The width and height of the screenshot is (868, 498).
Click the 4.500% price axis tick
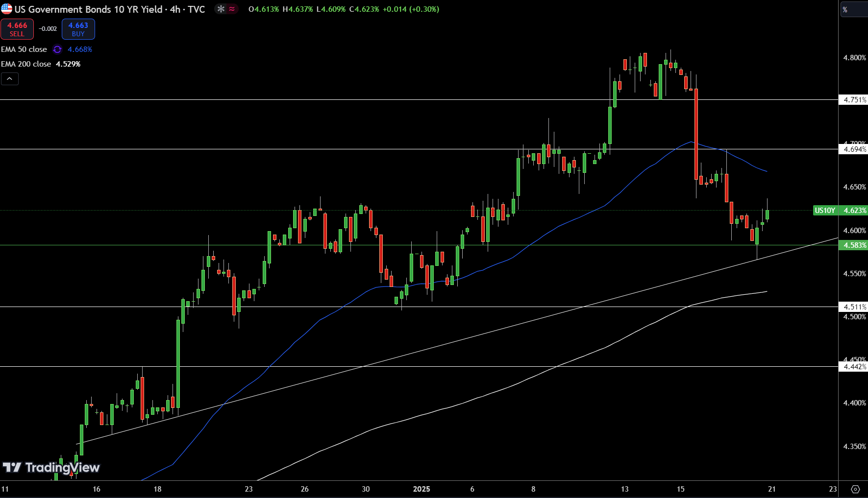(854, 317)
